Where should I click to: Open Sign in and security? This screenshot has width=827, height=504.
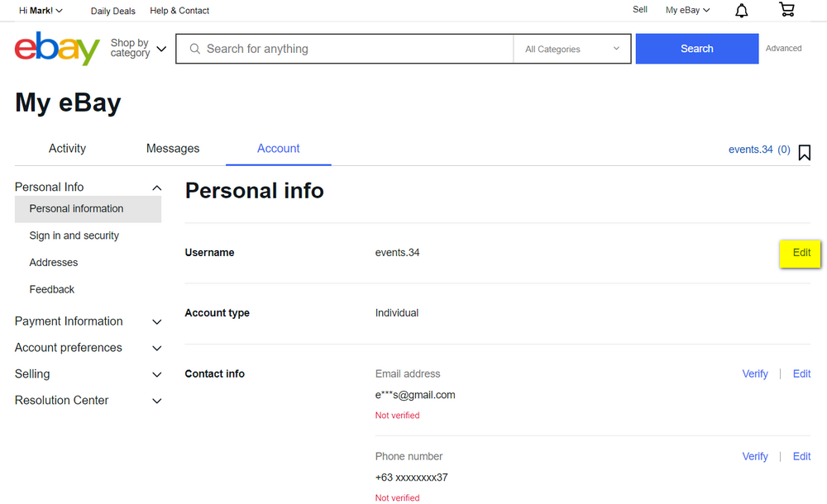pos(74,235)
